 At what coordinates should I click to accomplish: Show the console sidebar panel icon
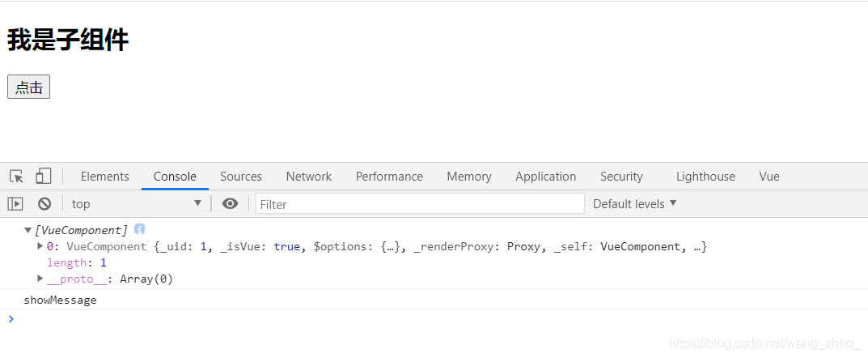(15, 204)
